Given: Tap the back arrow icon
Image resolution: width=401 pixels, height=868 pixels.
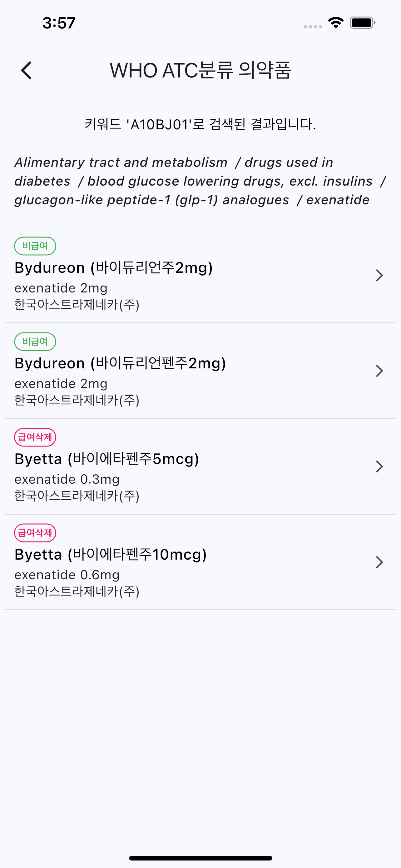Looking at the screenshot, I should (26, 70).
